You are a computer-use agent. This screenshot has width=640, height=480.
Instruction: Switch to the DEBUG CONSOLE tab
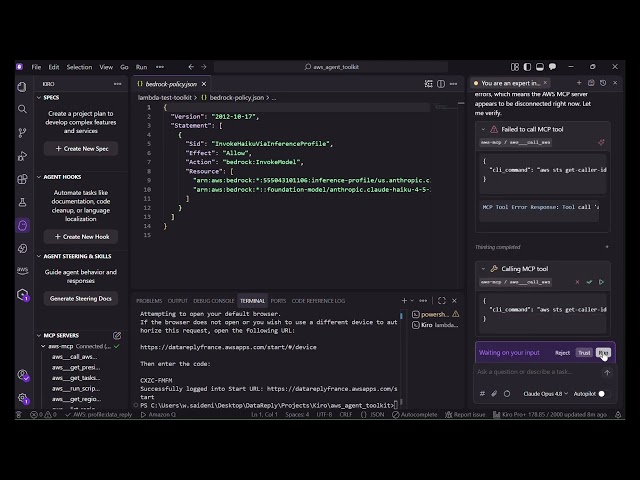coord(213,301)
